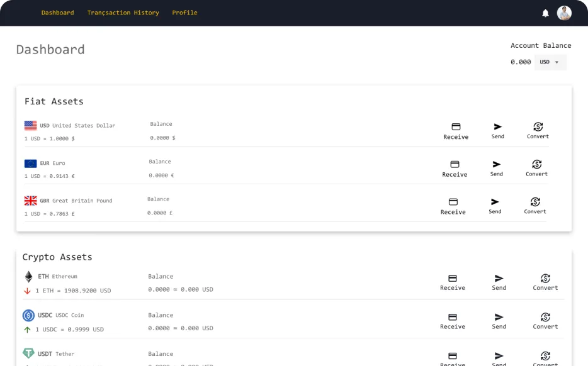Click the Convert label in the USDC row

[x=545, y=326]
